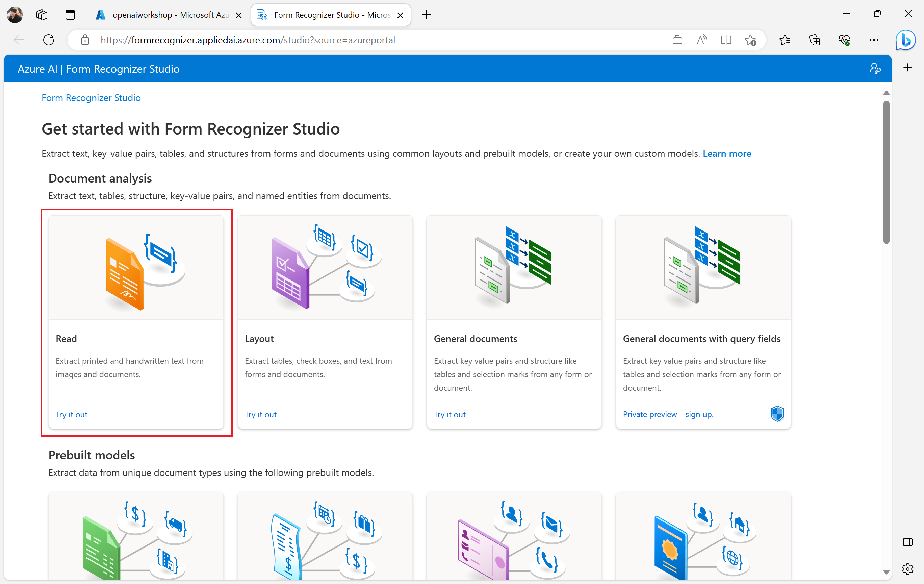Open the Collections icon in toolbar
Image resolution: width=924 pixels, height=584 pixels.
[x=814, y=40]
